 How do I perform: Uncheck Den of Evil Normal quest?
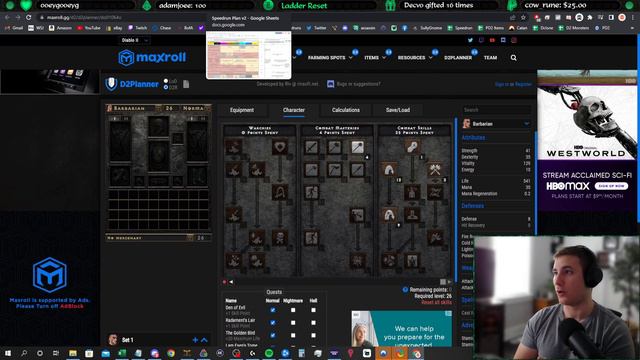(273, 310)
